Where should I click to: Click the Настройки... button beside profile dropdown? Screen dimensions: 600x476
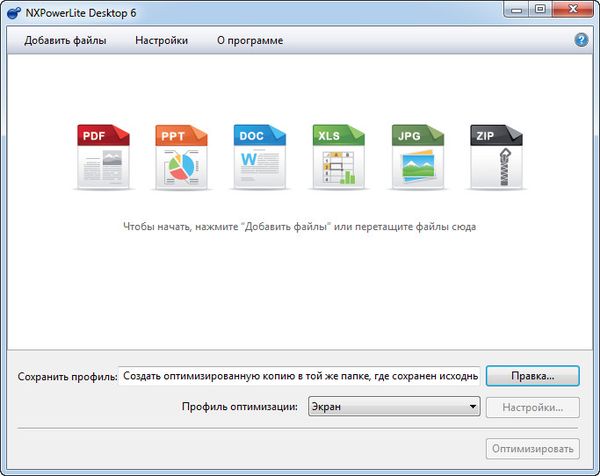(x=533, y=407)
